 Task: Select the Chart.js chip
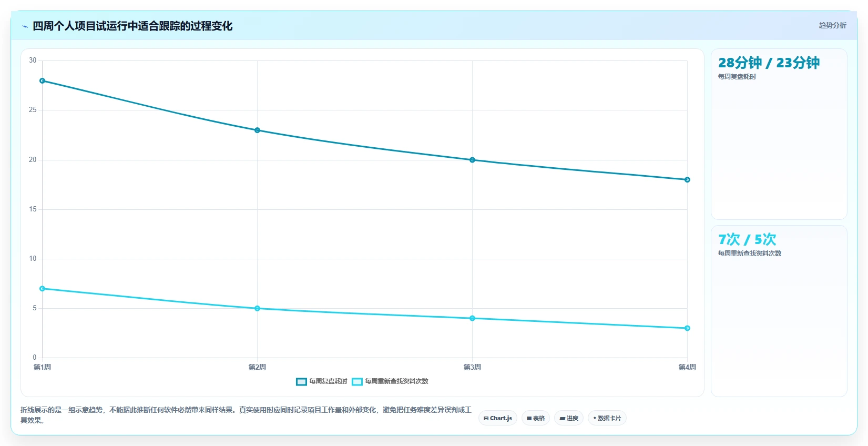pyautogui.click(x=498, y=418)
